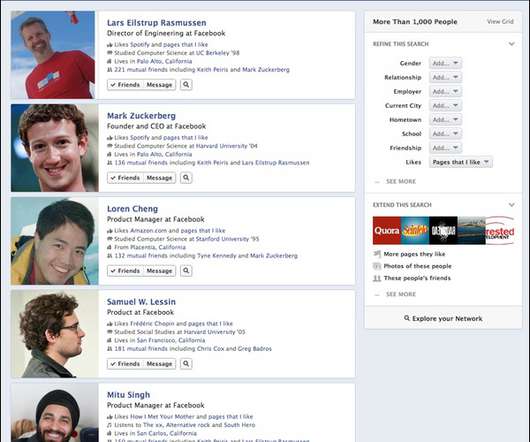The height and width of the screenshot is (442, 530).
Task: Click These people's friends link
Action: (x=417, y=278)
